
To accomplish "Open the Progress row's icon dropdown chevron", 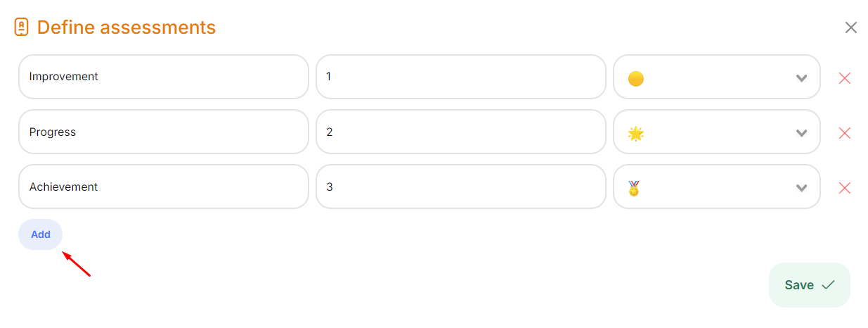I will pos(801,133).
